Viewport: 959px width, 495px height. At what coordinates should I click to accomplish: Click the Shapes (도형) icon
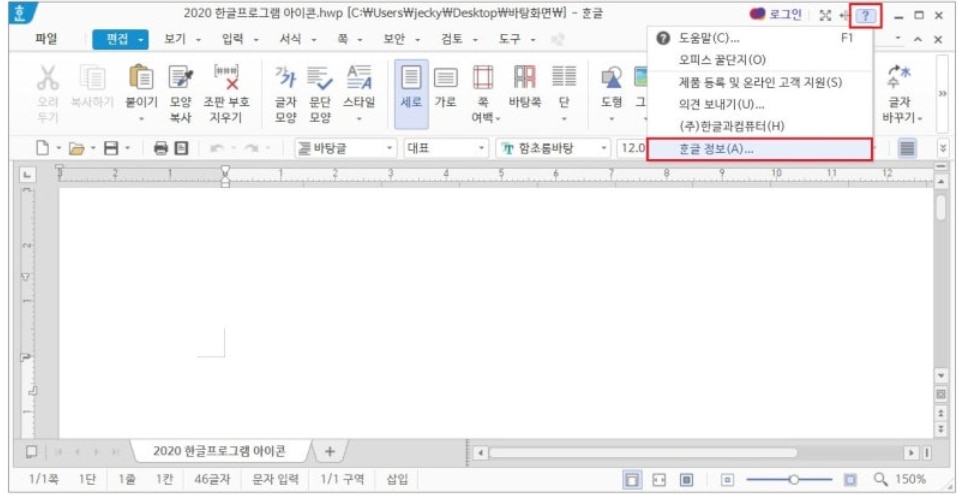612,77
